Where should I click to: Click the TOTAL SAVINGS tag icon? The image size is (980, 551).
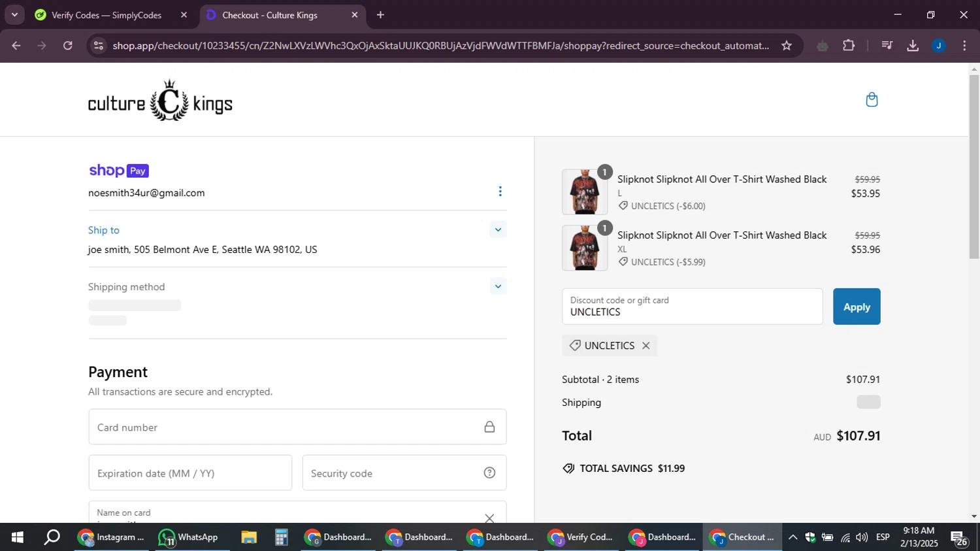(568, 469)
